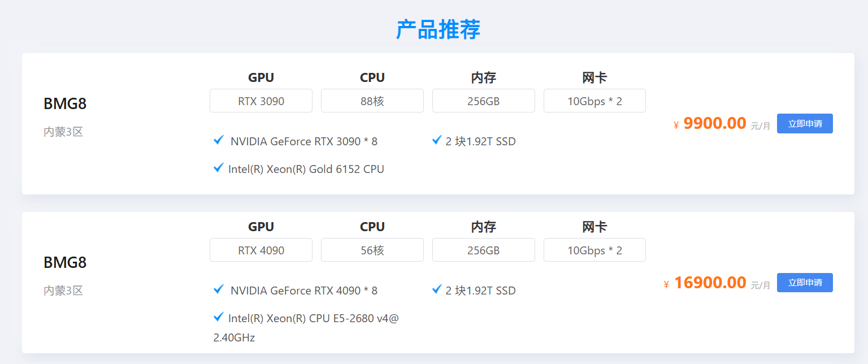Click the checkmark beside NVIDIA GeForce RTX 3090 * 8

(219, 141)
